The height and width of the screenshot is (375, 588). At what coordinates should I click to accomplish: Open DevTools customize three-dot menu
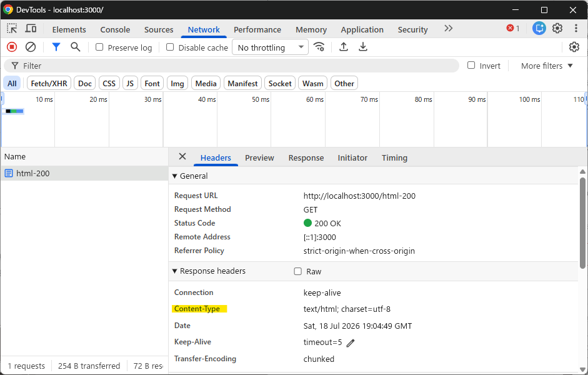[x=576, y=28]
